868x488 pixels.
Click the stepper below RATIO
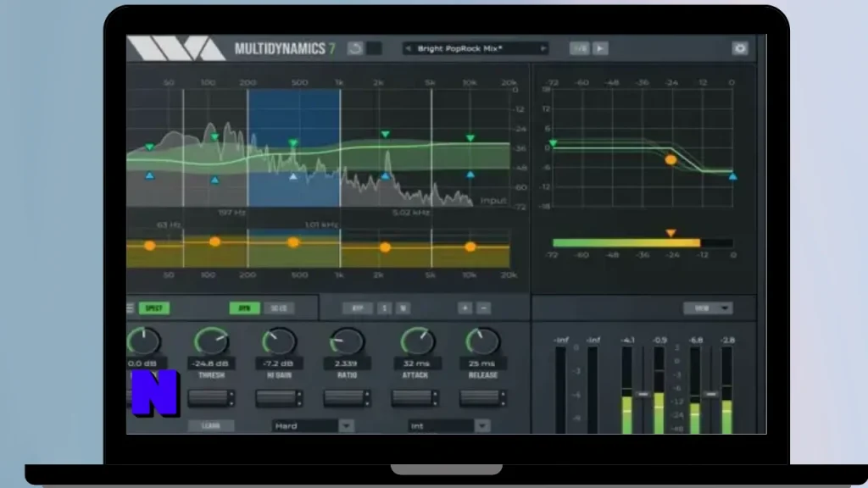coord(347,398)
